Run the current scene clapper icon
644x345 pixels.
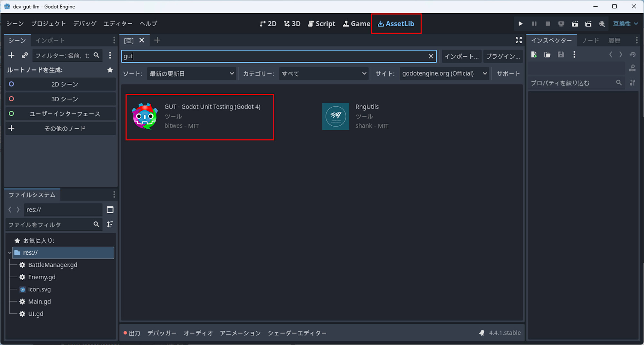pos(575,24)
